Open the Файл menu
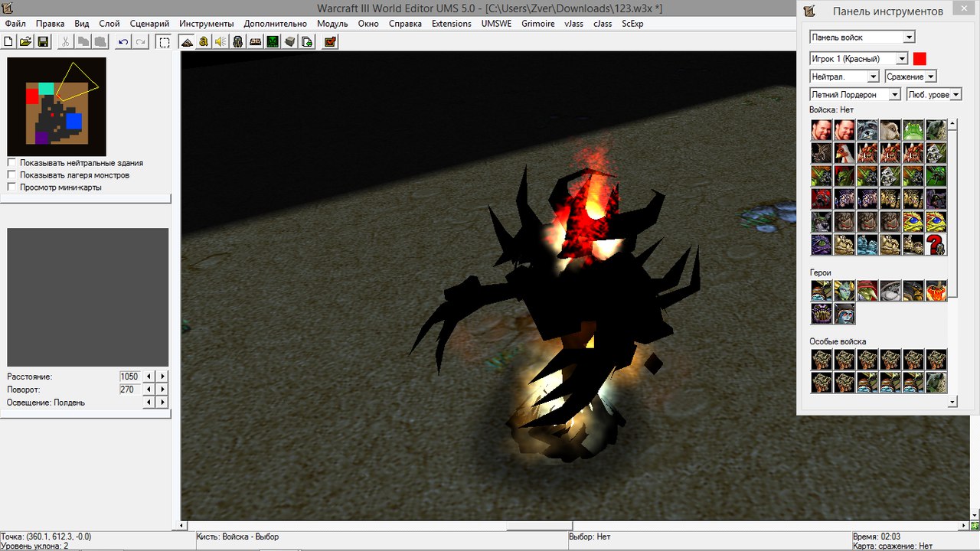 click(15, 24)
